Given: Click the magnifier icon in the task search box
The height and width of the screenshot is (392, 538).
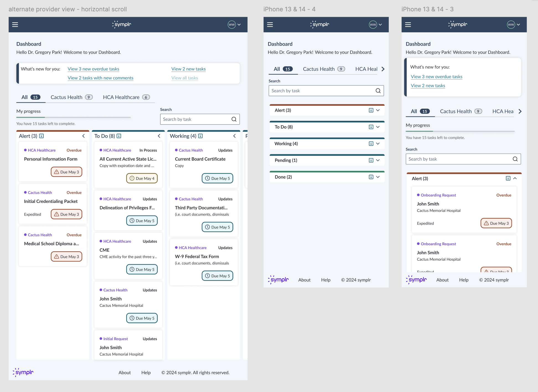Looking at the screenshot, I should 234,119.
